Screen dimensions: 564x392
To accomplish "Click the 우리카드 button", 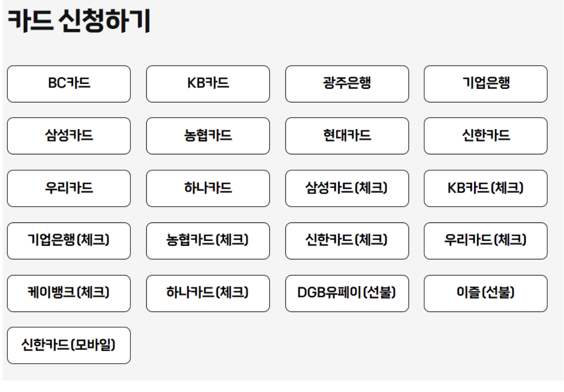I will [68, 188].
